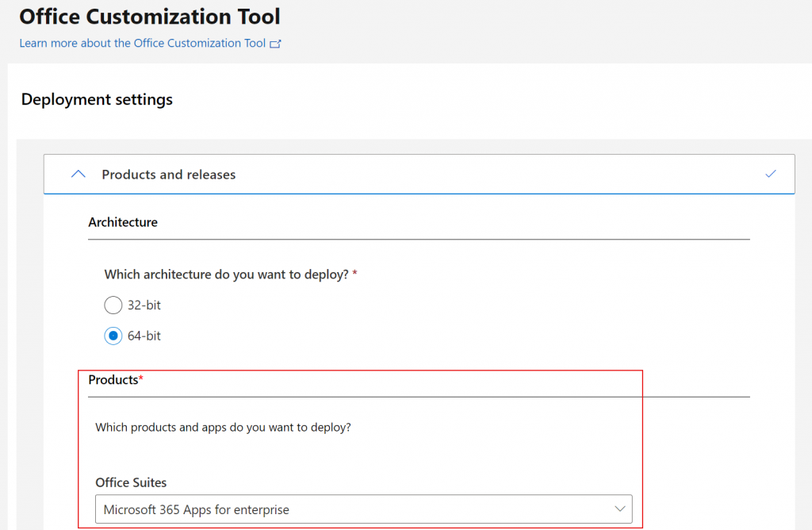Click the Products section heading
The image size is (812, 530).
[x=116, y=380]
